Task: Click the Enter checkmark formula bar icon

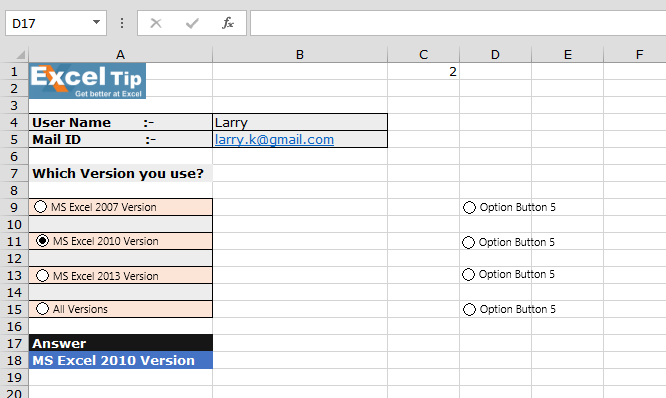Action: 192,23
